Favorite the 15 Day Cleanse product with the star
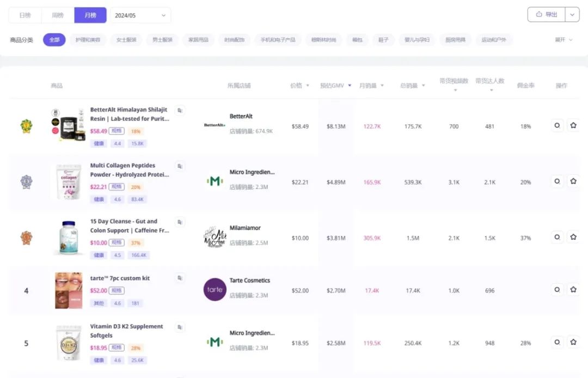The width and height of the screenshot is (588, 378). (573, 237)
